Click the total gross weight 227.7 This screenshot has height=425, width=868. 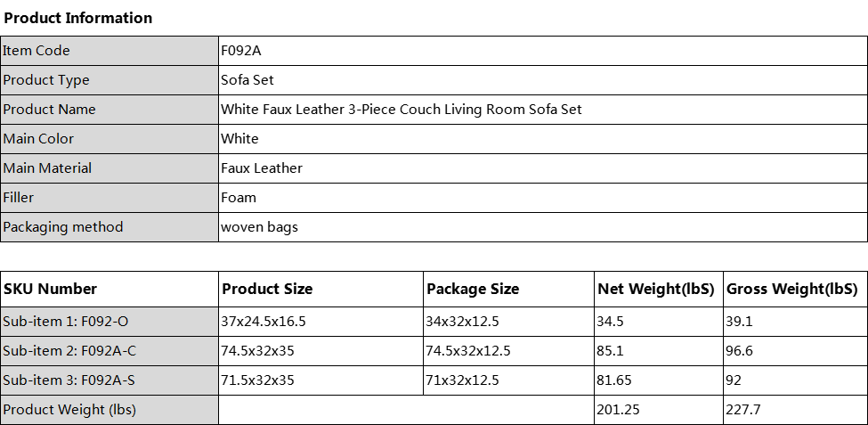coord(743,410)
